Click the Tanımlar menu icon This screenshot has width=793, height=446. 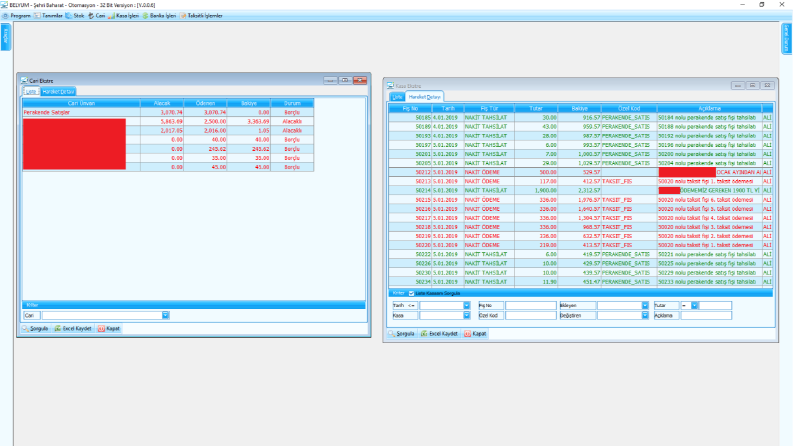coord(37,16)
